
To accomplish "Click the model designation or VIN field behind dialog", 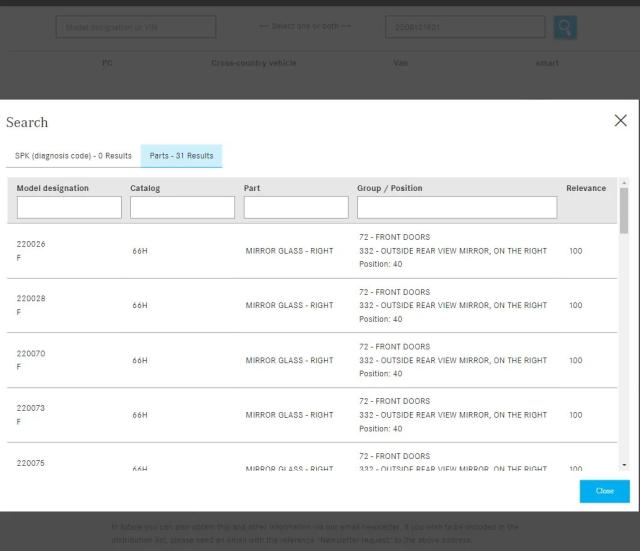I will click(136, 27).
